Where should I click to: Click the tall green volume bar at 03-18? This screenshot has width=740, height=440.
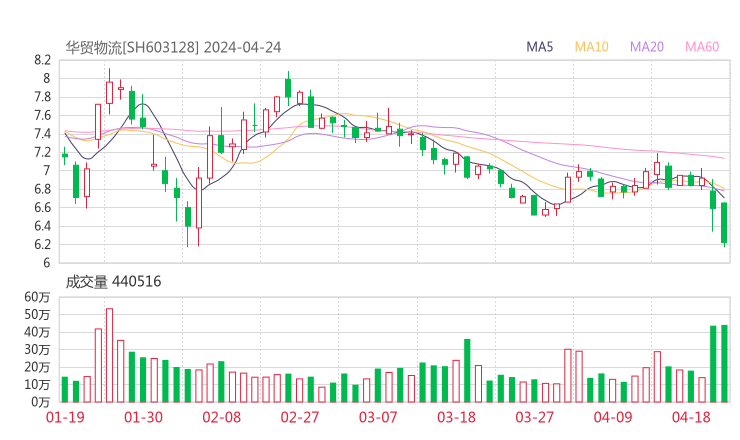467,371
